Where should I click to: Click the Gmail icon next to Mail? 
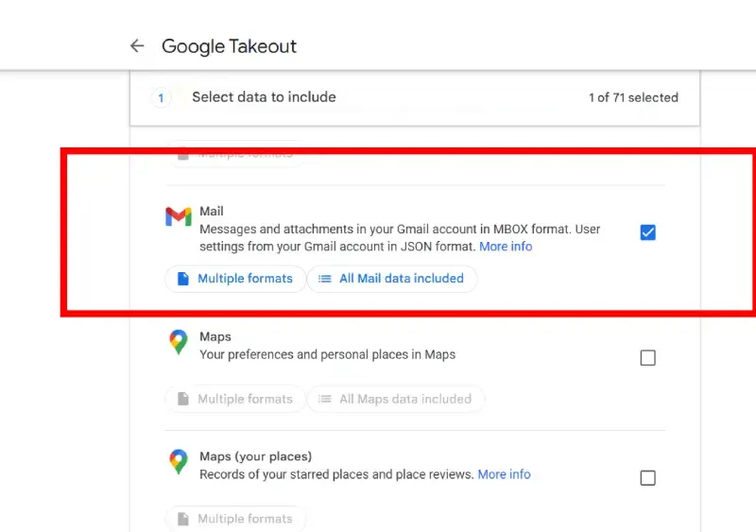179,216
